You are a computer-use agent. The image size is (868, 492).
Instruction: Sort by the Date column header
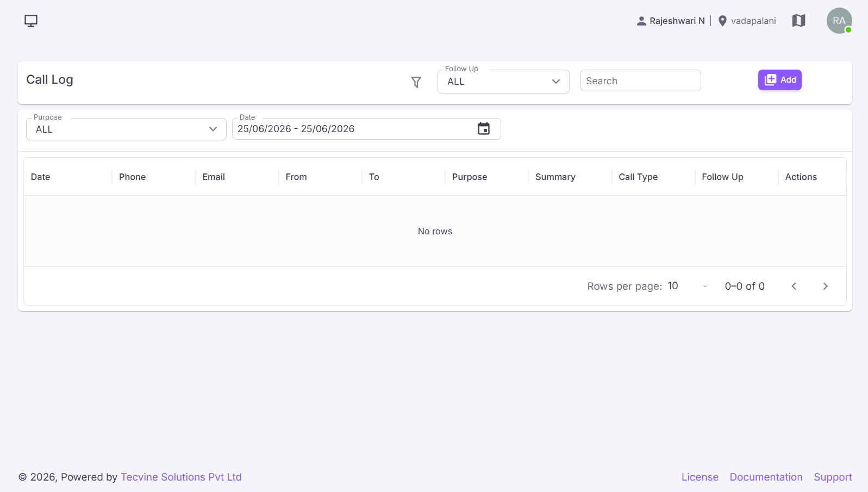41,177
